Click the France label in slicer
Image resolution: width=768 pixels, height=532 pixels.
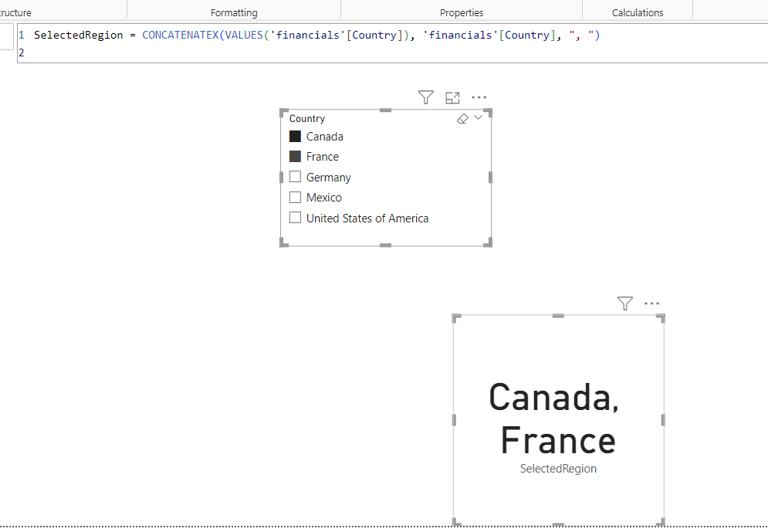[x=323, y=157]
